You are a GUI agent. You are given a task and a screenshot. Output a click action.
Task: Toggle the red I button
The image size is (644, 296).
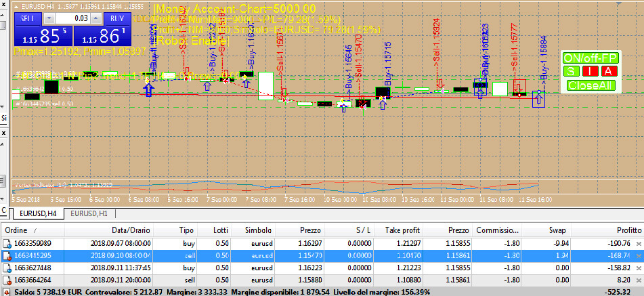[x=591, y=71]
